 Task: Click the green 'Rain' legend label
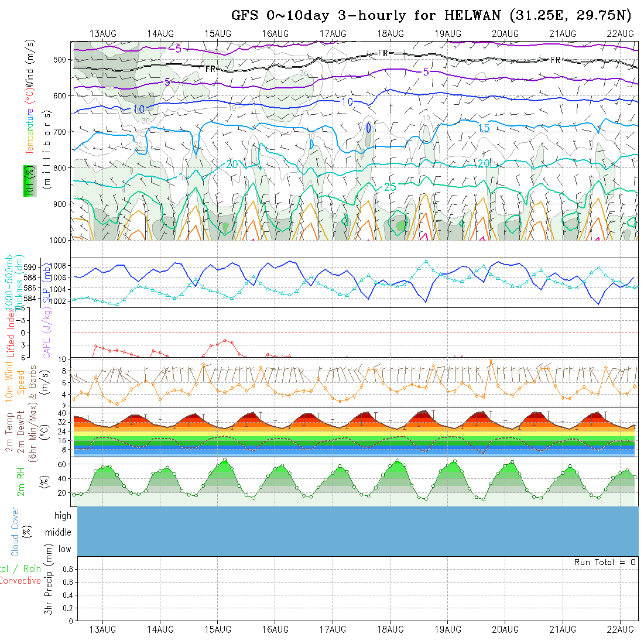[32, 569]
